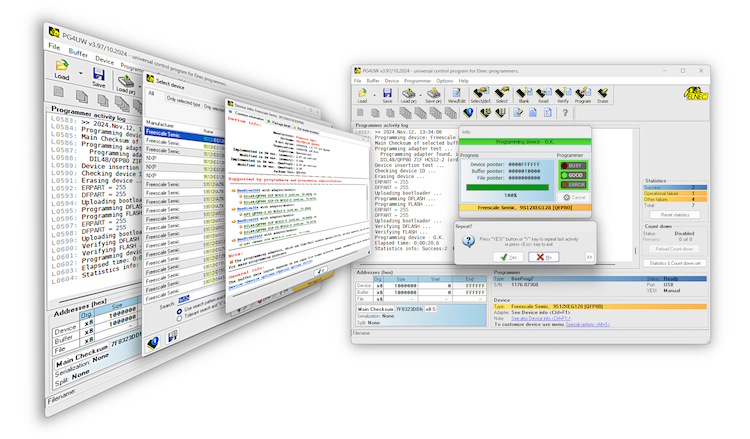Select 'Use search pattern' radio in Select device dialog
This screenshot has width=750, height=439.
[179, 311]
